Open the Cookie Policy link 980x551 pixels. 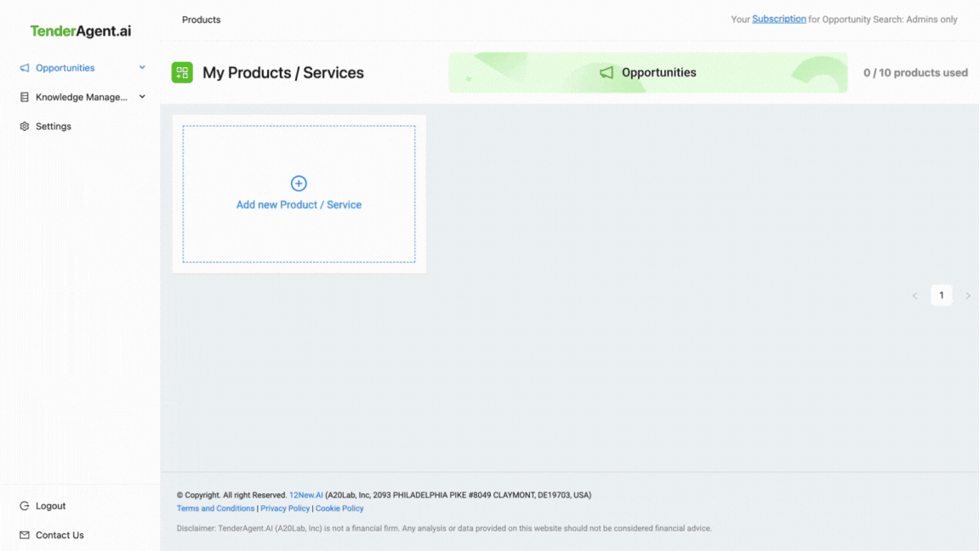[339, 508]
